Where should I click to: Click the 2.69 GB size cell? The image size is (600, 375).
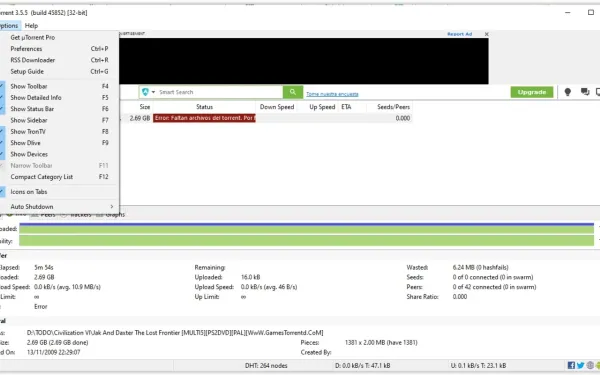click(140, 118)
